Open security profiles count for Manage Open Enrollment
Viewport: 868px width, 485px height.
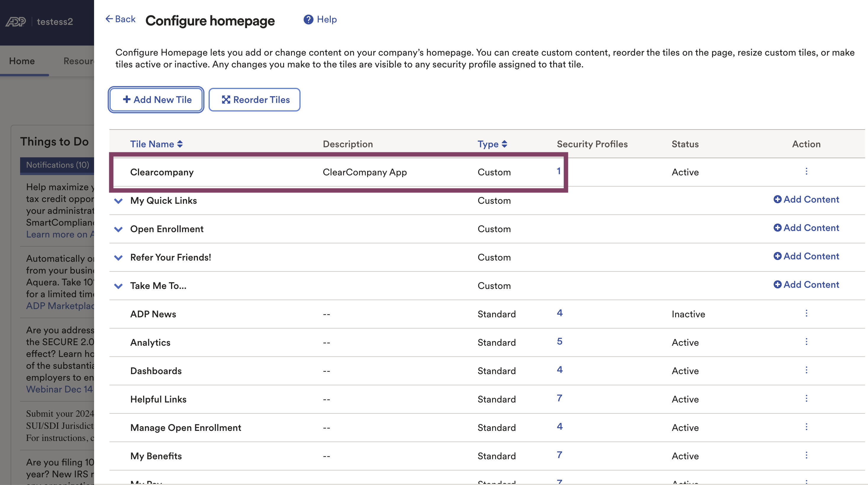(560, 427)
